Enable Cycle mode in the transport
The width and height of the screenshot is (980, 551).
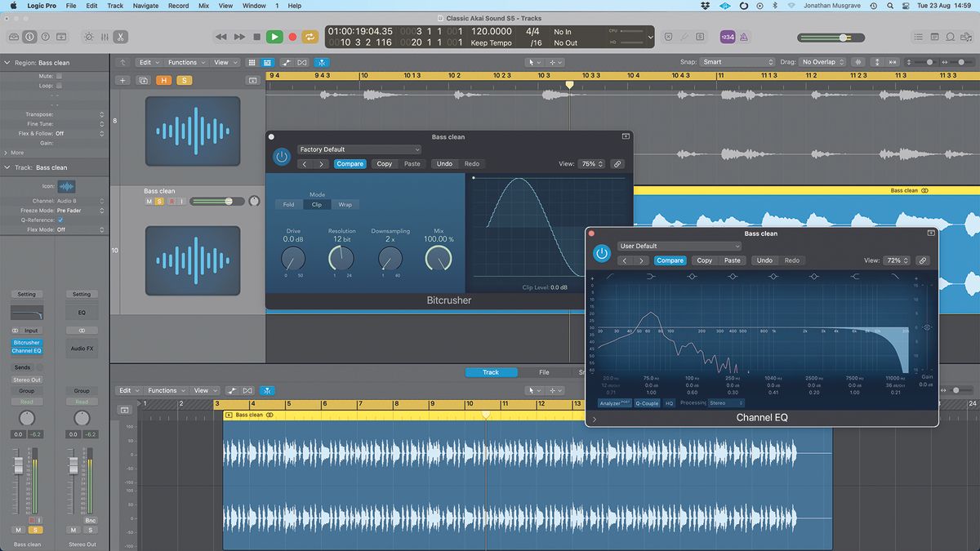point(310,37)
